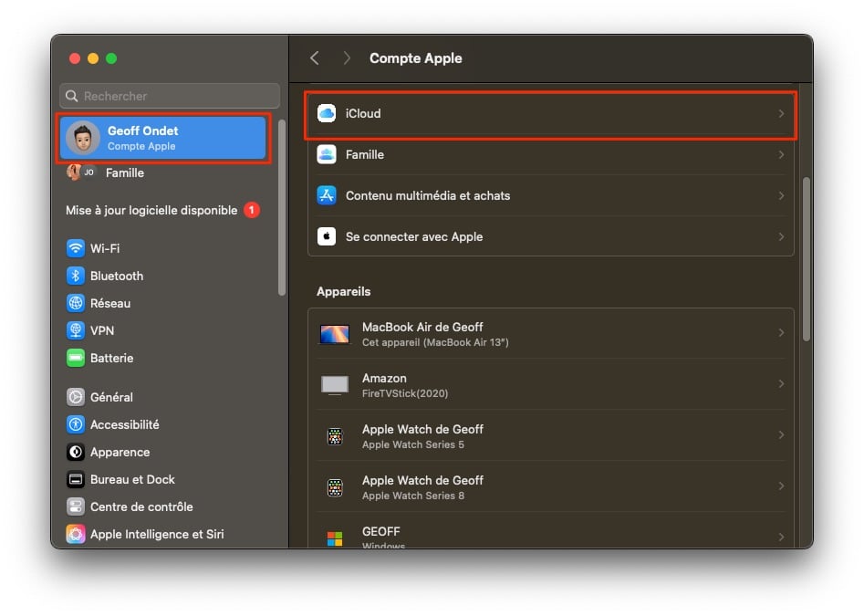Expand Apple Watch Series 5 chevron
The height and width of the screenshot is (616, 864).
click(x=781, y=435)
